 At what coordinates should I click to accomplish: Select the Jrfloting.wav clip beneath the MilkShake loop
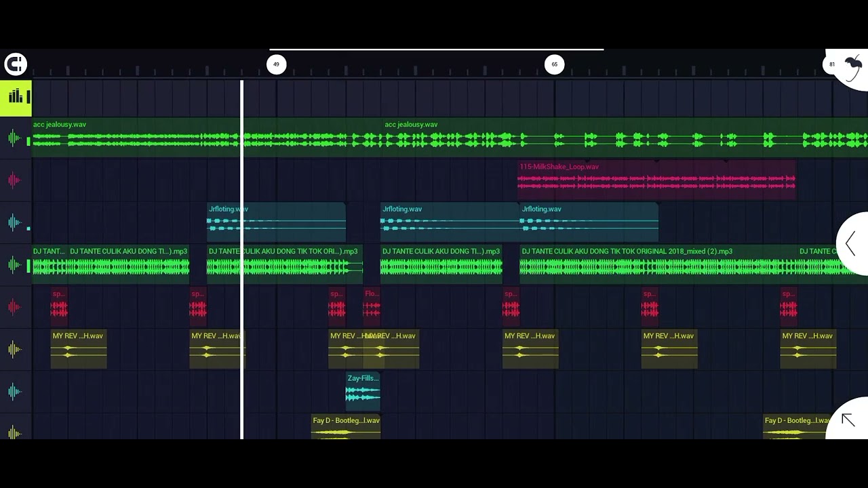coord(589,222)
